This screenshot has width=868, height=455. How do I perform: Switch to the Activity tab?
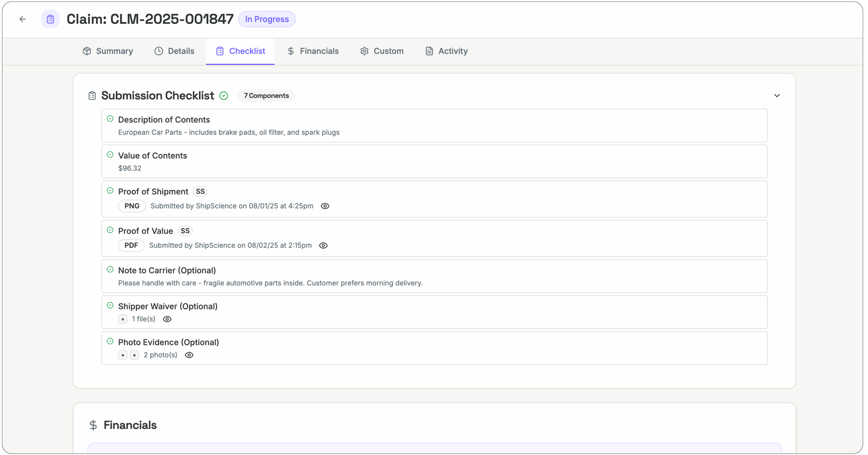pos(446,51)
